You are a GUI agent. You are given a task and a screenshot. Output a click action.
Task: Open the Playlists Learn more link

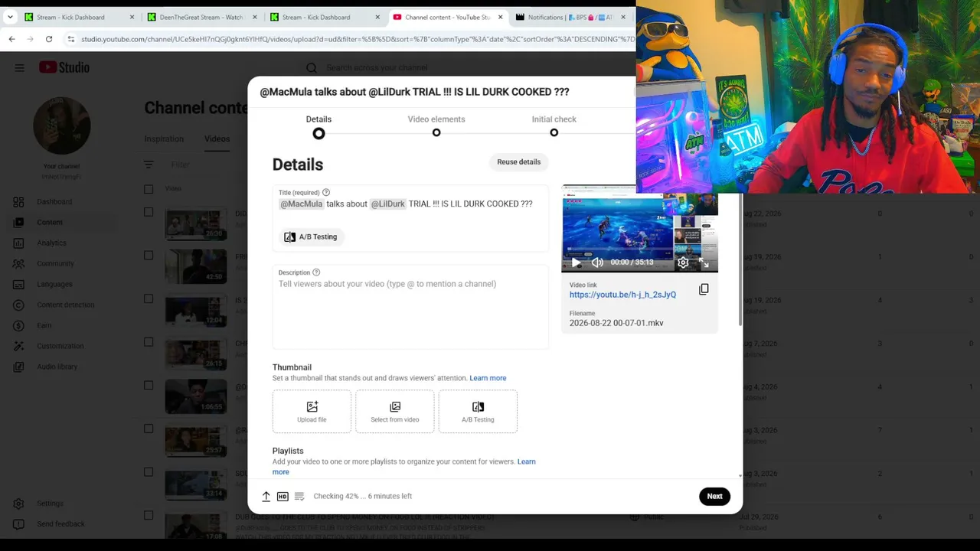tap(527, 461)
